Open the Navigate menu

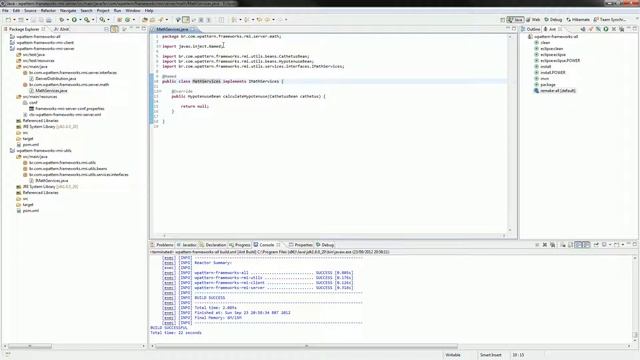(x=68, y=11)
